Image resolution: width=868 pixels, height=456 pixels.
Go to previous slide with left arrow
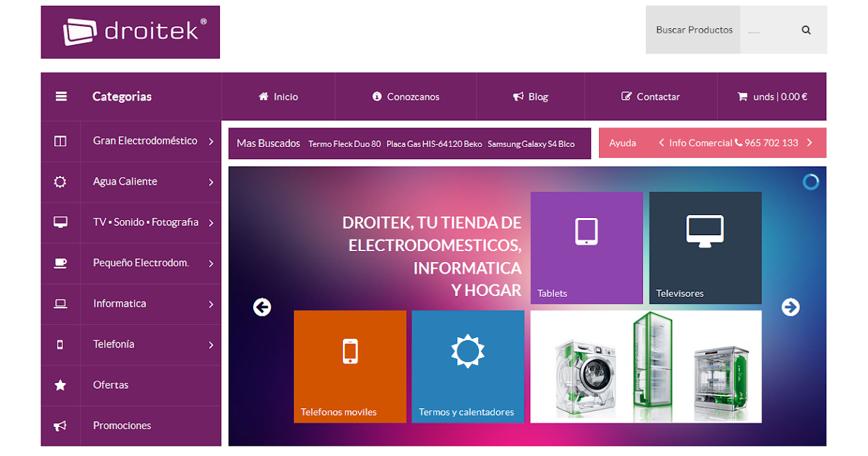click(262, 307)
